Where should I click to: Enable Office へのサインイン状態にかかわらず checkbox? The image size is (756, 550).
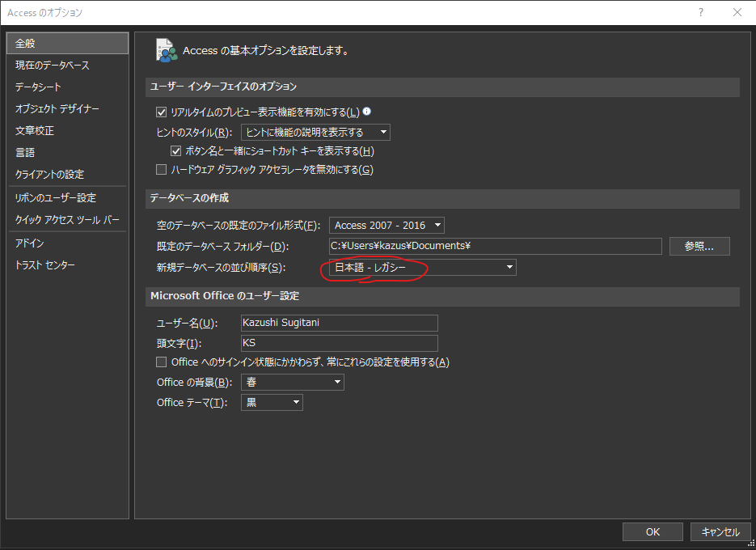coord(162,362)
